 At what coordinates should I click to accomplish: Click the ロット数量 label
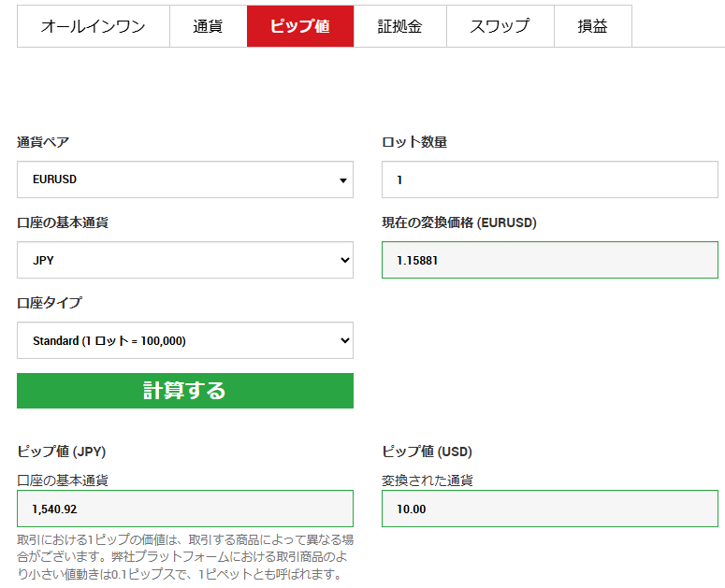click(414, 142)
